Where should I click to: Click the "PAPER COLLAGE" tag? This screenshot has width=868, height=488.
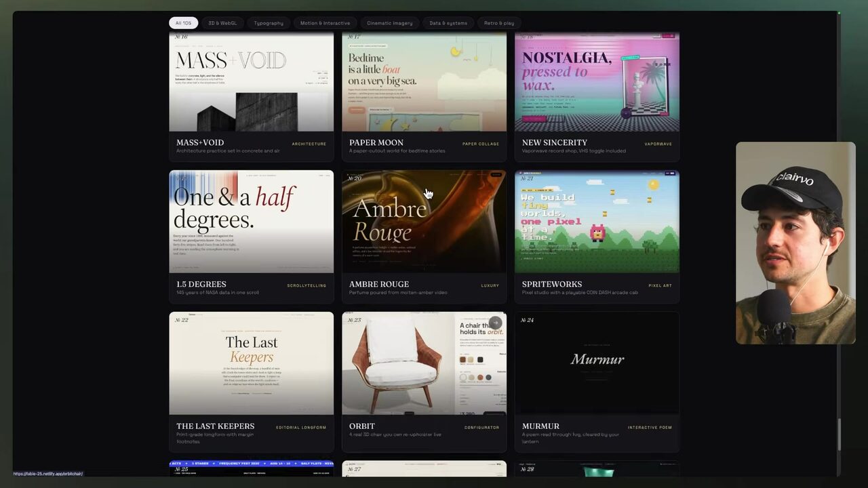[x=481, y=144]
